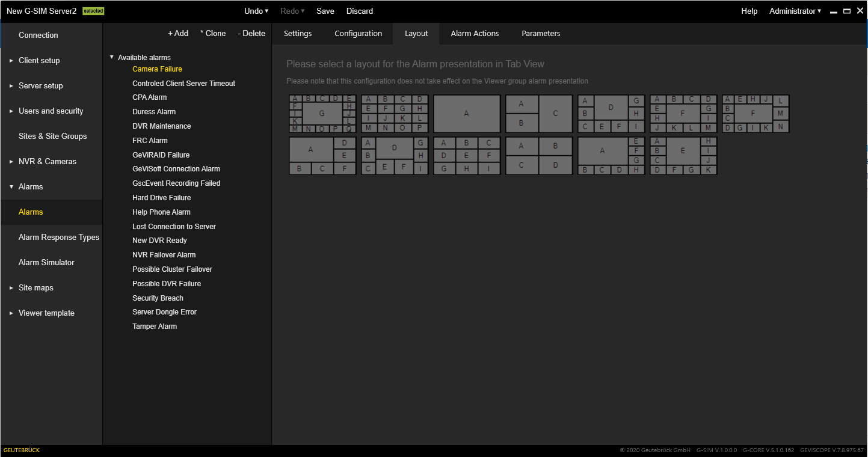Pick the six-tile layout with large A
Viewport: 868px width, 457px height.
click(322, 156)
